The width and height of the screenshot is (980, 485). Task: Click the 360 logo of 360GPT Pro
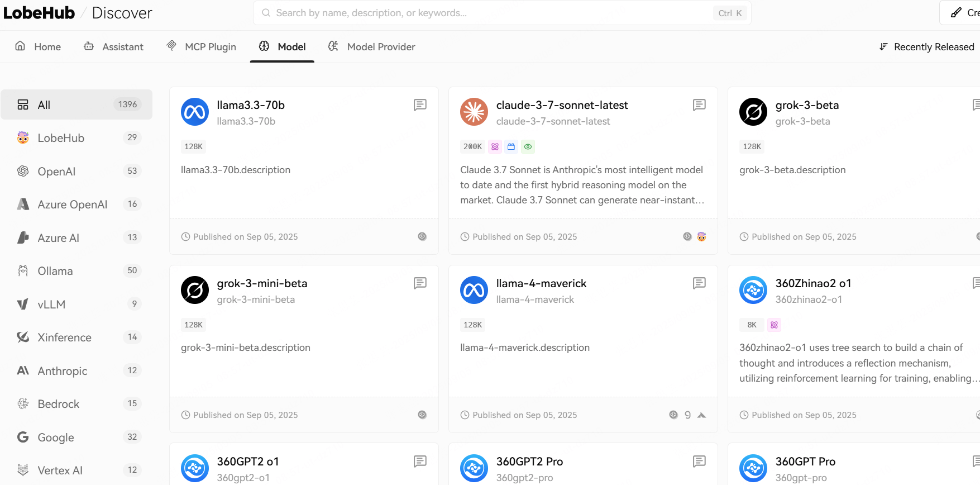tap(753, 468)
